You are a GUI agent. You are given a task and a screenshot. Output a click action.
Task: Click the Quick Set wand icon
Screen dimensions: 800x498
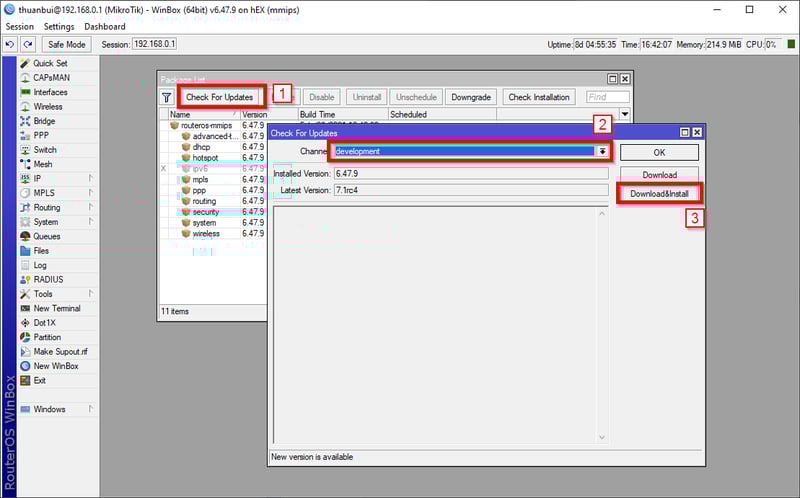pos(26,63)
